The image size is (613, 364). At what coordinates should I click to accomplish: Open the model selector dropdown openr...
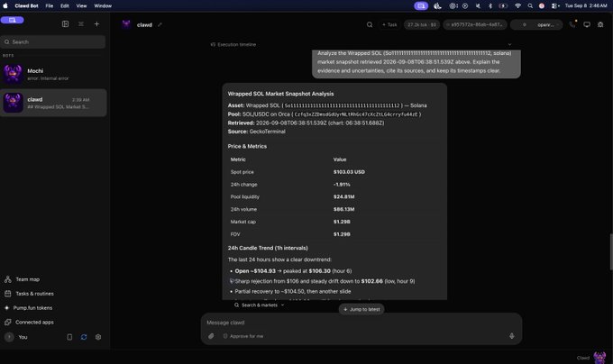pos(536,24)
